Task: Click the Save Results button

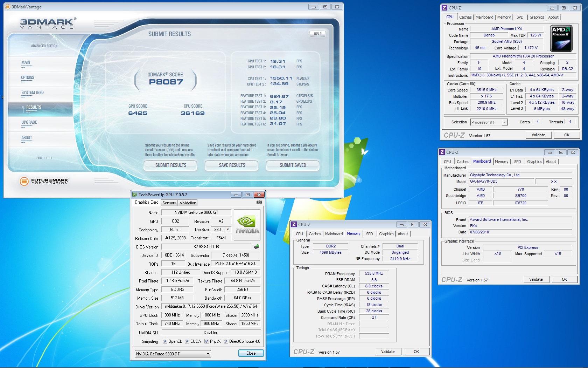Action: click(232, 165)
